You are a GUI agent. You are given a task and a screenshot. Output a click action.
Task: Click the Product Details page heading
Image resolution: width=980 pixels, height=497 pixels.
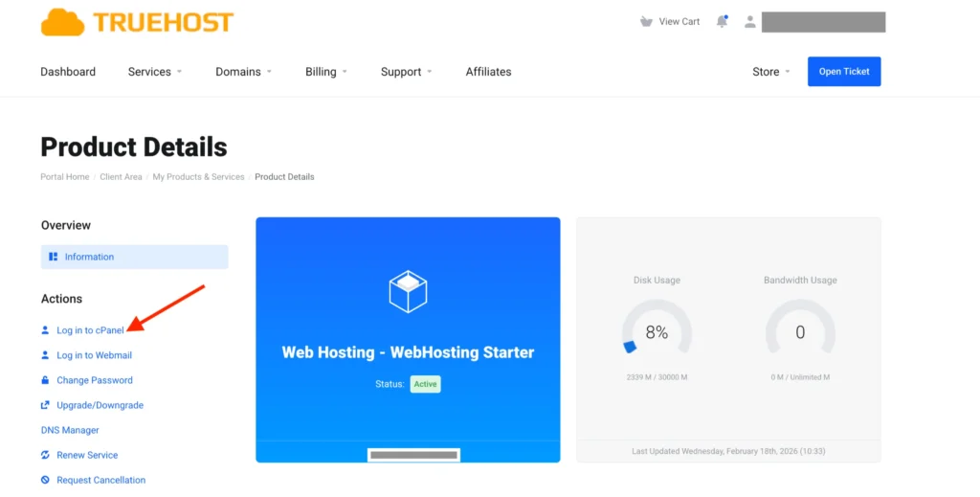pyautogui.click(x=134, y=147)
